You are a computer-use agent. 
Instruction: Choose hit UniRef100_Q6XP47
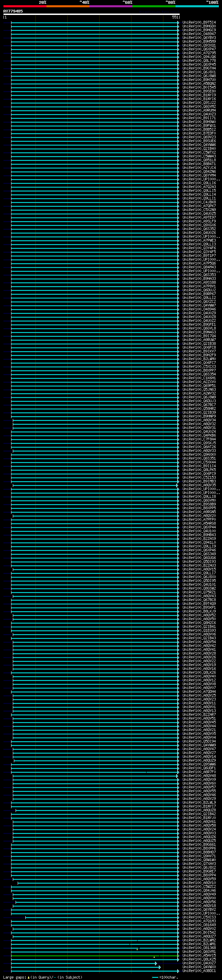(x=199, y=49)
